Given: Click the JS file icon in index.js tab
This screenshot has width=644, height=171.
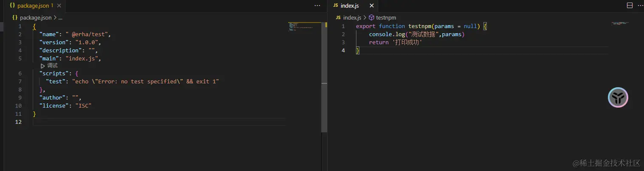Looking at the screenshot, I should [336, 6].
